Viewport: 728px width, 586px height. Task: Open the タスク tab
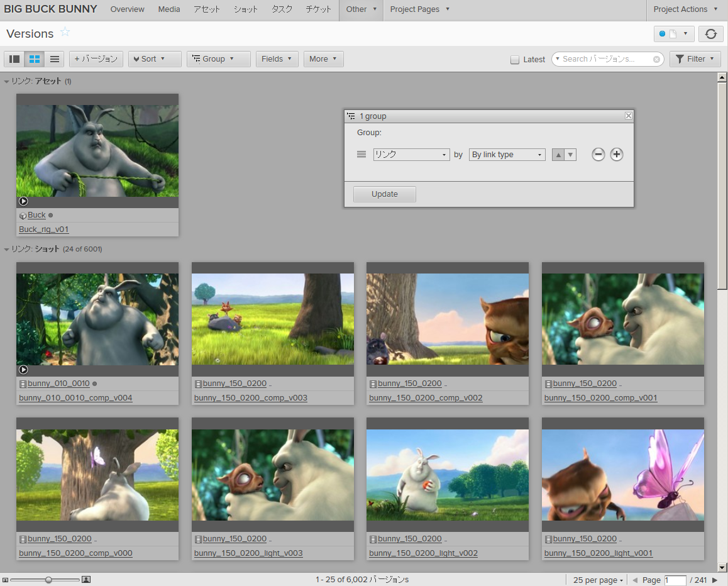282,9
